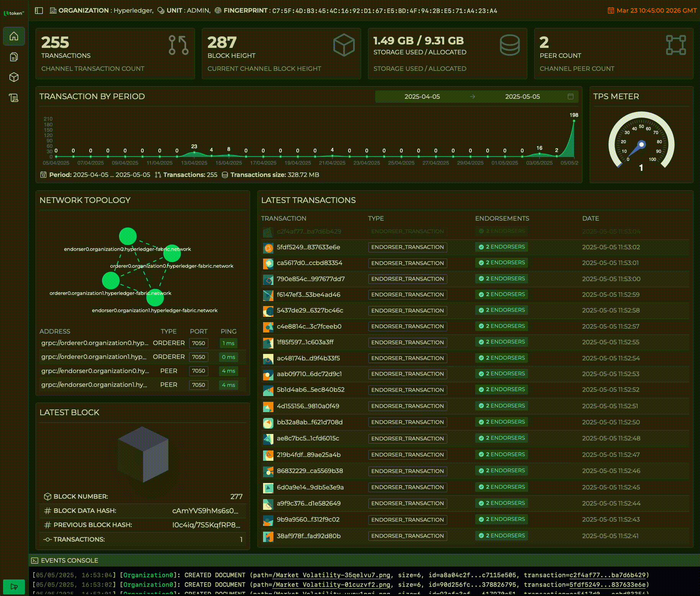Open calendar picker icon in date range

pos(570,97)
